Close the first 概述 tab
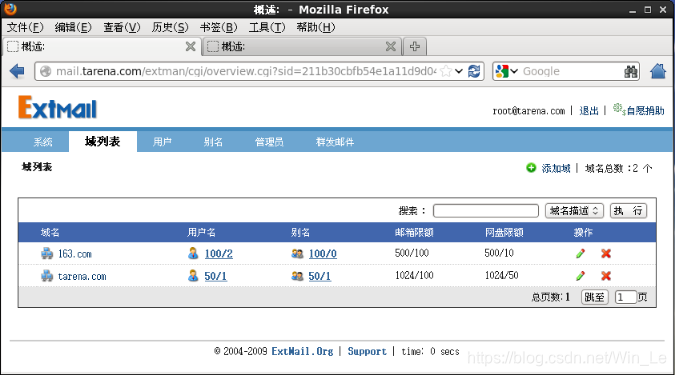This screenshot has height=376, width=676. pos(191,46)
